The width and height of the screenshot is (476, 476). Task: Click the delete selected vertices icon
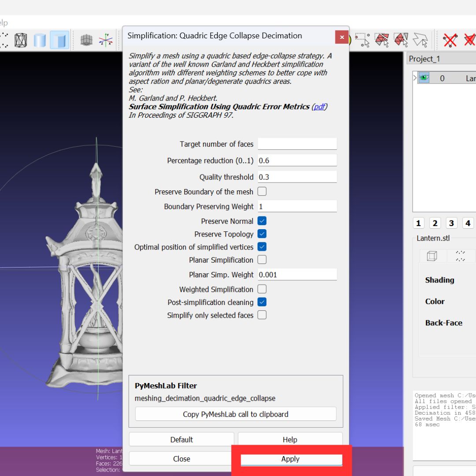click(x=451, y=40)
